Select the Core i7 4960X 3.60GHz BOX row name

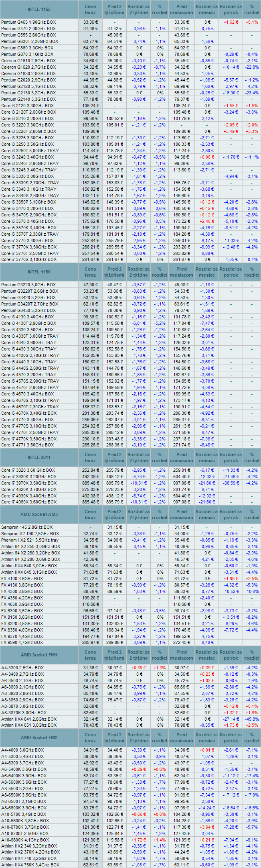tap(29, 502)
